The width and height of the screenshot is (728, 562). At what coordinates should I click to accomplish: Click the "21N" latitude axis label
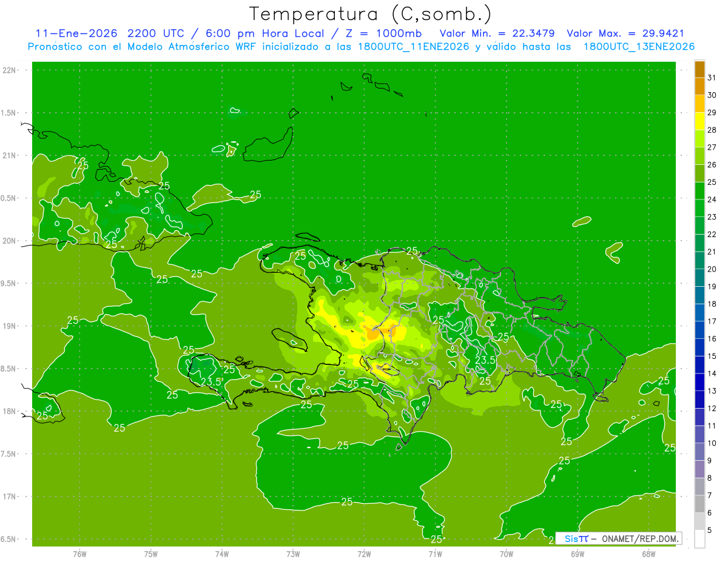point(9,156)
